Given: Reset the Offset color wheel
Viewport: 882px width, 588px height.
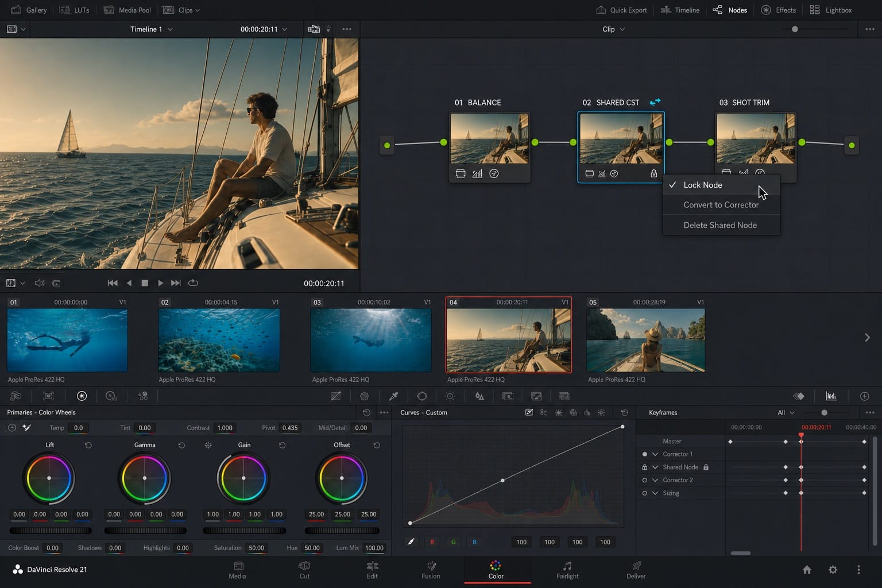Looking at the screenshot, I should pos(377,445).
